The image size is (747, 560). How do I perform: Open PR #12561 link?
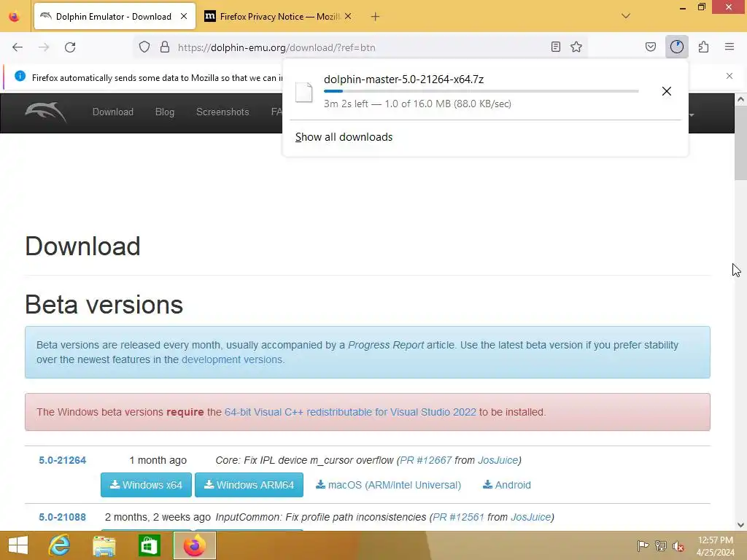(x=458, y=517)
